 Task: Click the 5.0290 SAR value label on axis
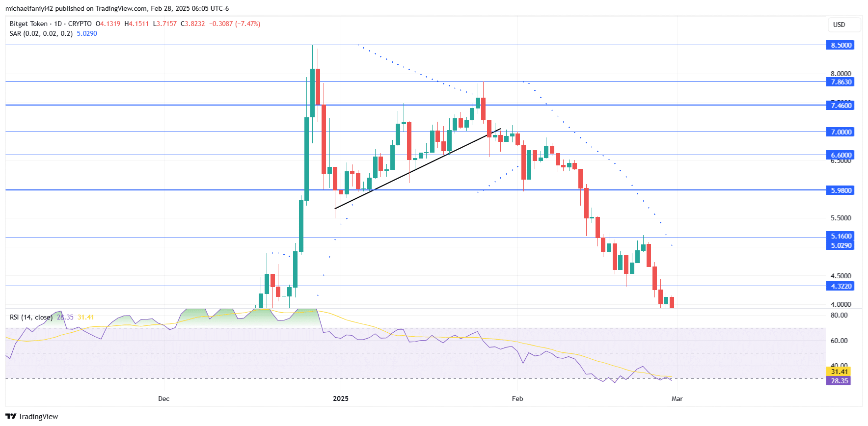[x=841, y=245]
